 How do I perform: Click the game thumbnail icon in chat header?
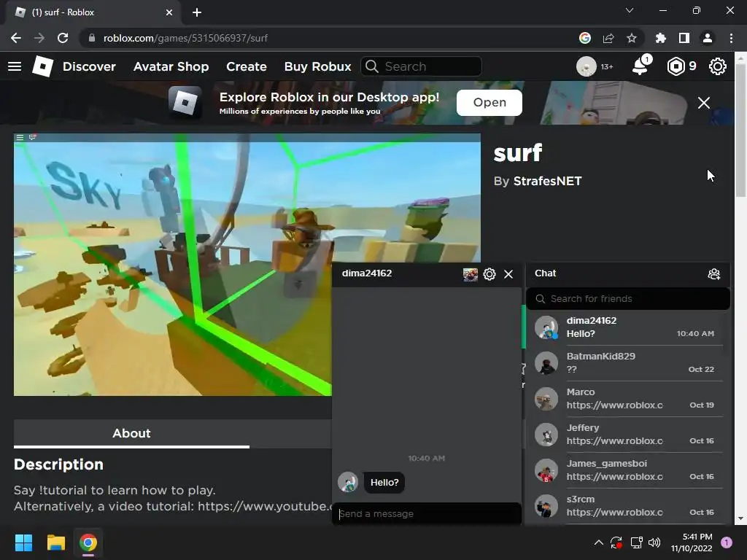pyautogui.click(x=471, y=274)
